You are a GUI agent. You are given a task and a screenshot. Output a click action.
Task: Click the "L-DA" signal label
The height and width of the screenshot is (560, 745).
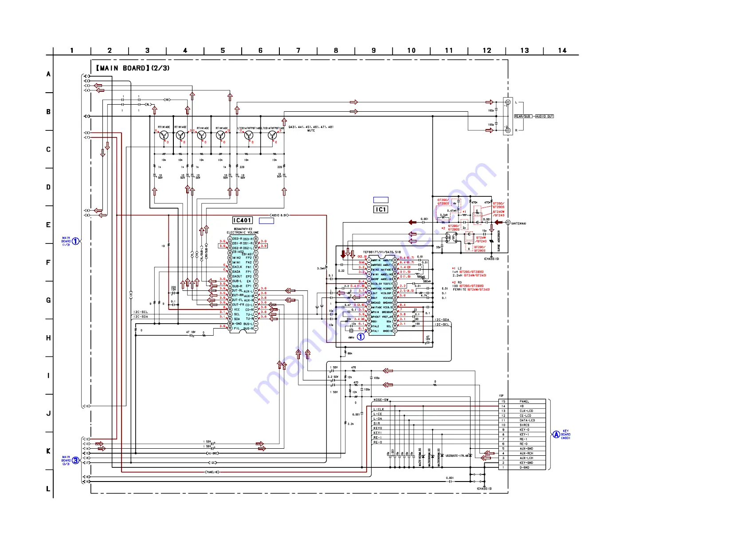point(377,419)
